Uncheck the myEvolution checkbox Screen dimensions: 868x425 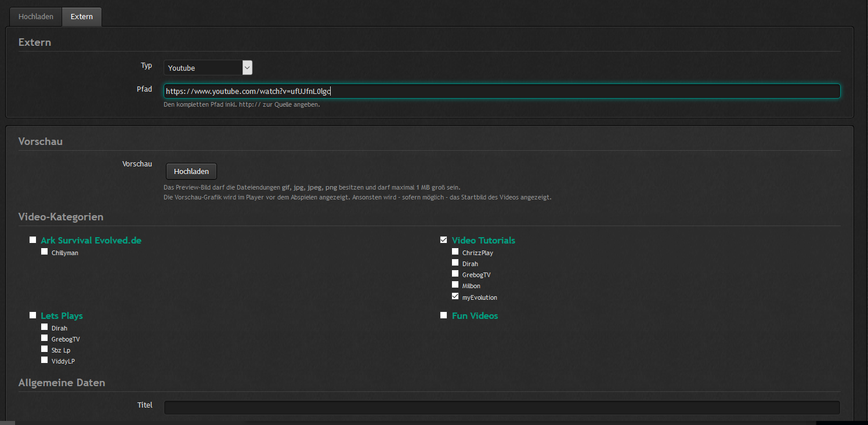pyautogui.click(x=455, y=296)
